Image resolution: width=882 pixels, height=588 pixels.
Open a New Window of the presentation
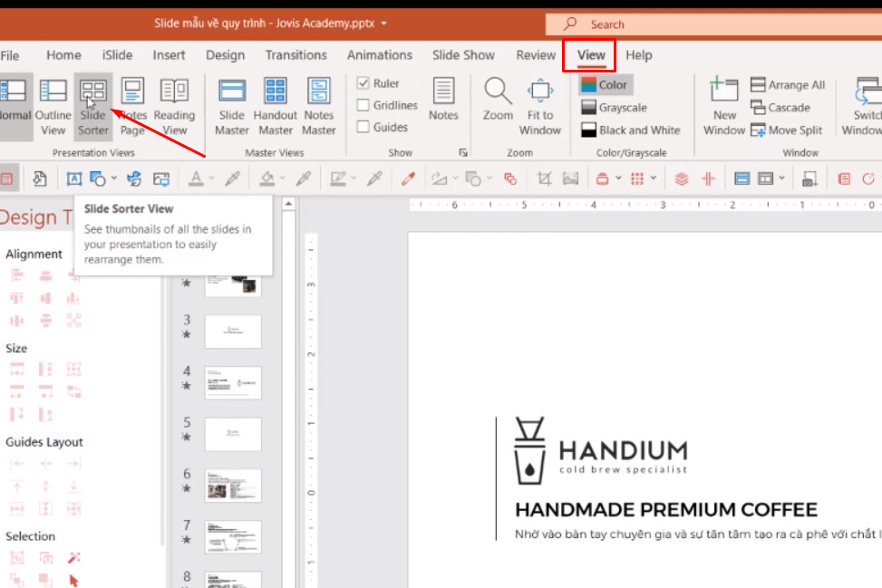coord(723,102)
